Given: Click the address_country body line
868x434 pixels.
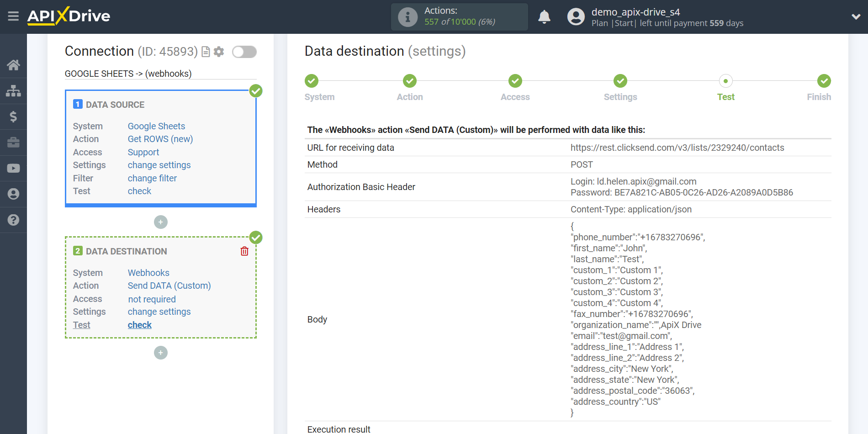Looking at the screenshot, I should 615,402.
